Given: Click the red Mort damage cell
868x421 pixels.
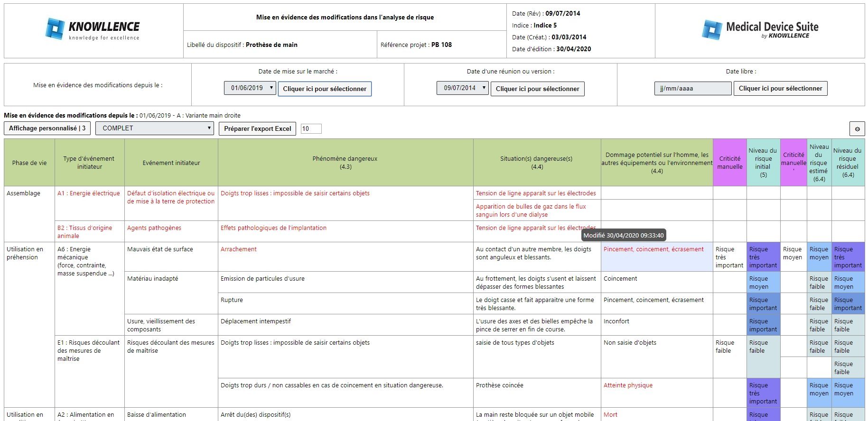Looking at the screenshot, I should 657,414.
